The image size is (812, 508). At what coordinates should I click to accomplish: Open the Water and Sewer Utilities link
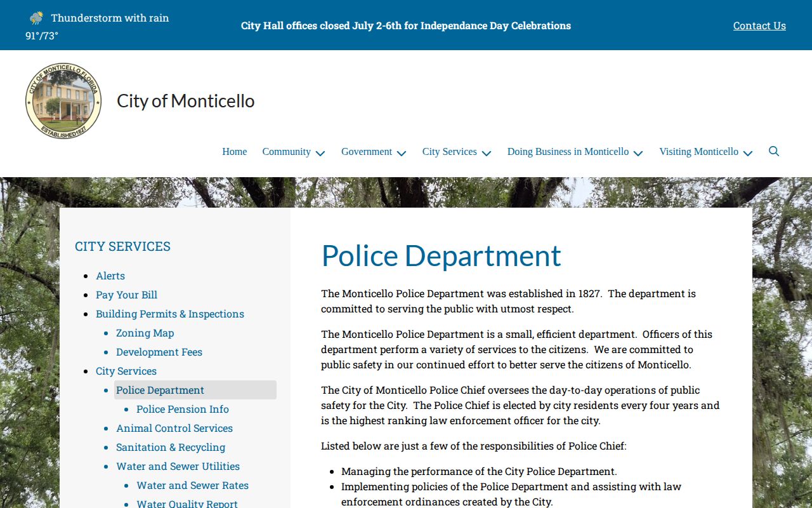(178, 466)
